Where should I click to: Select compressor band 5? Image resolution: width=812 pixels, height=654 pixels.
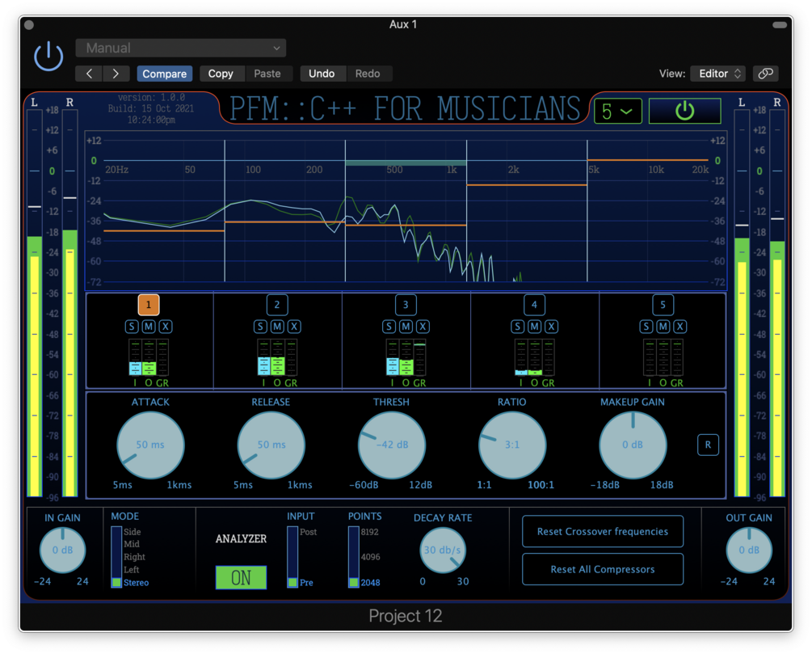tap(663, 305)
